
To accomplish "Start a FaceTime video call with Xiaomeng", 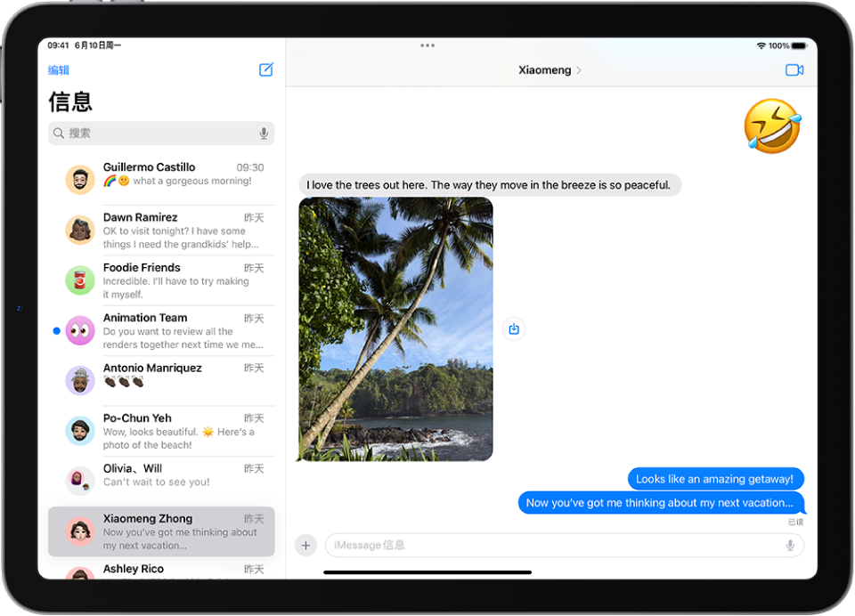I will click(794, 69).
